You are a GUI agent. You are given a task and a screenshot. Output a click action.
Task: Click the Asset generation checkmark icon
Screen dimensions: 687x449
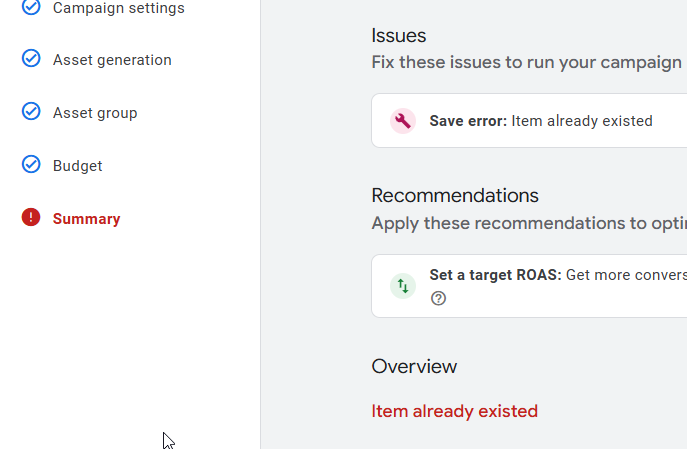[31, 58]
